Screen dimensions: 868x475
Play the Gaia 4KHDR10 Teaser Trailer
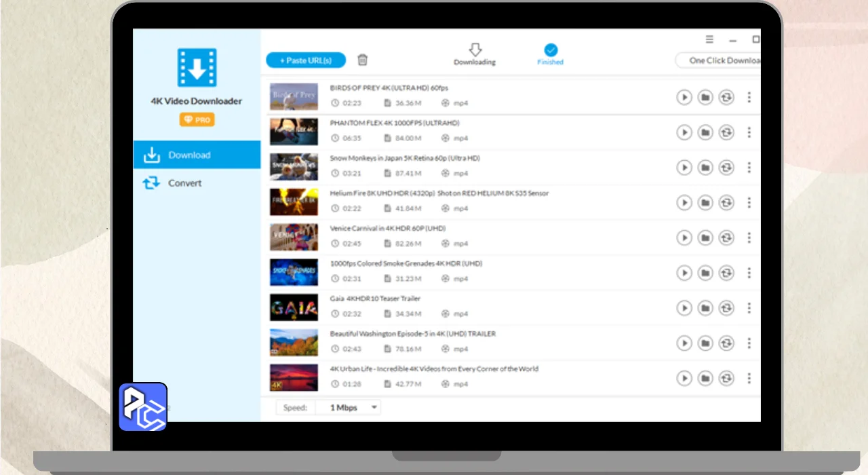point(684,308)
